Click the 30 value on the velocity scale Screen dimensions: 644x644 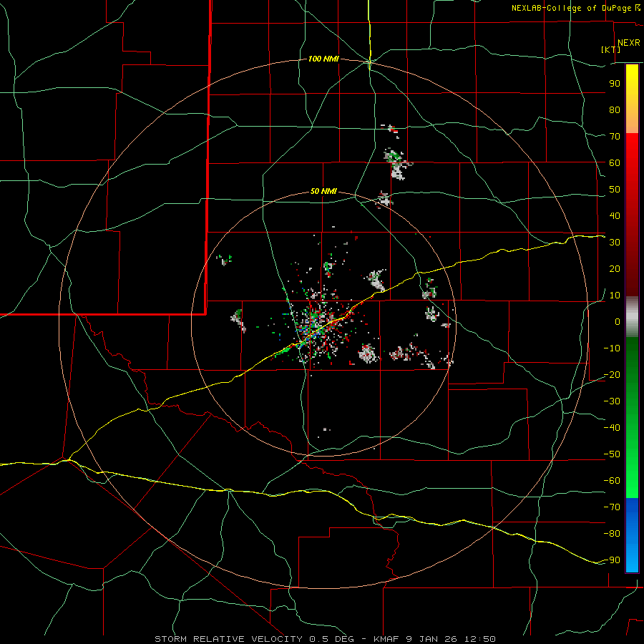pos(615,243)
